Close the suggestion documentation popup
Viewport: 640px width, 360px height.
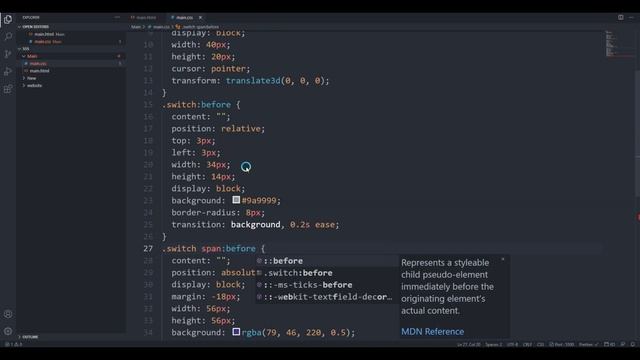tap(503, 259)
